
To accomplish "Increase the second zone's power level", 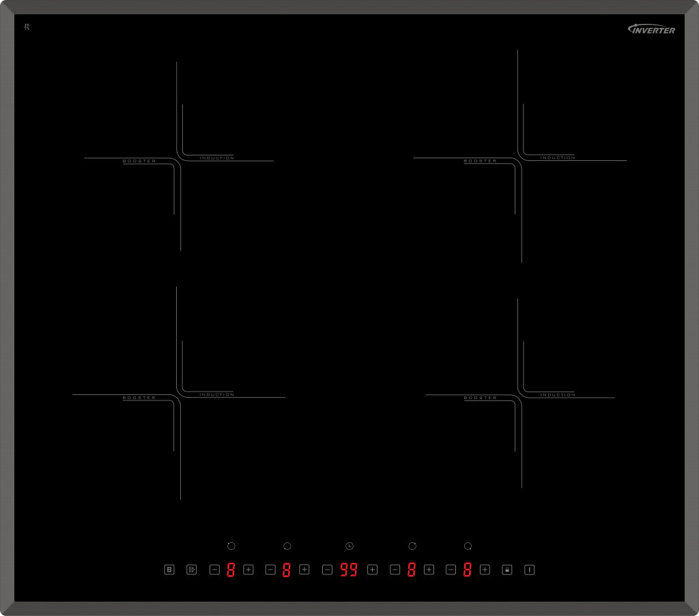I will [x=304, y=570].
